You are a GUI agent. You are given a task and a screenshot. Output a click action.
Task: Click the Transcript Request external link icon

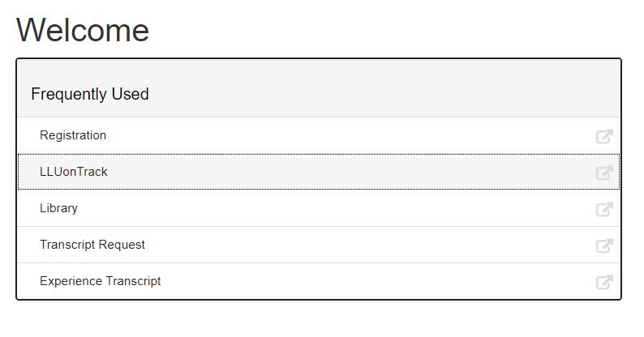(x=604, y=245)
